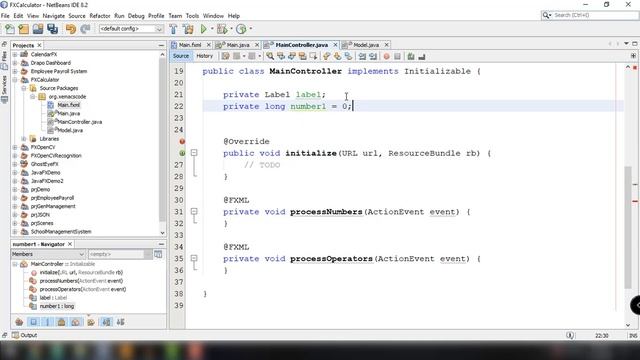640x360 pixels.
Task: Toggle Show Static Members filter in Navigator
Action: click(x=47, y=322)
